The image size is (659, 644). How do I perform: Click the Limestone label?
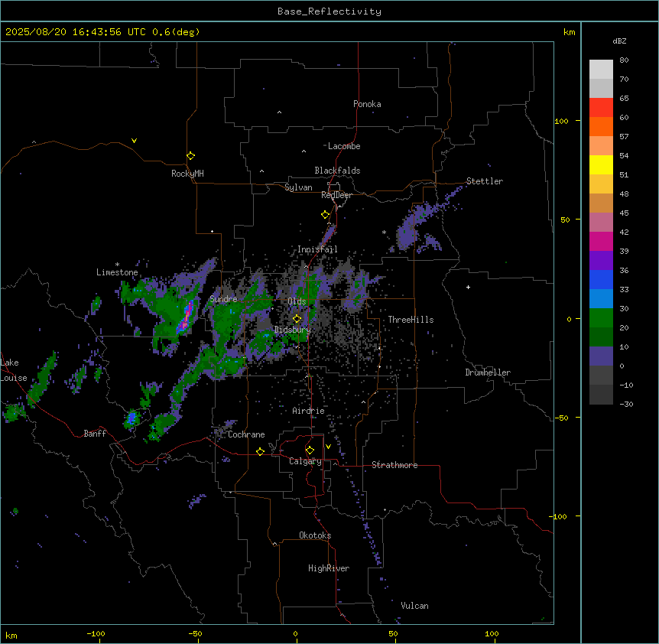click(117, 272)
